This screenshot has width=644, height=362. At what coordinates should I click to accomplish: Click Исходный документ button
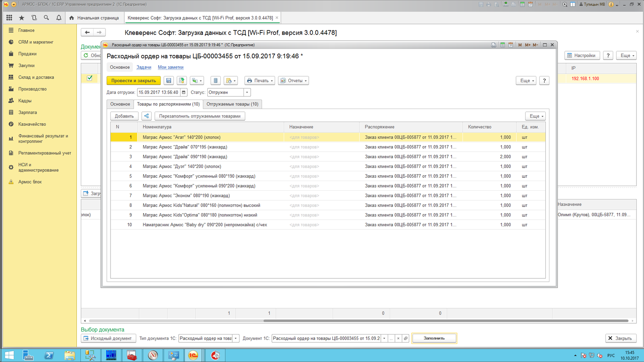108,338
